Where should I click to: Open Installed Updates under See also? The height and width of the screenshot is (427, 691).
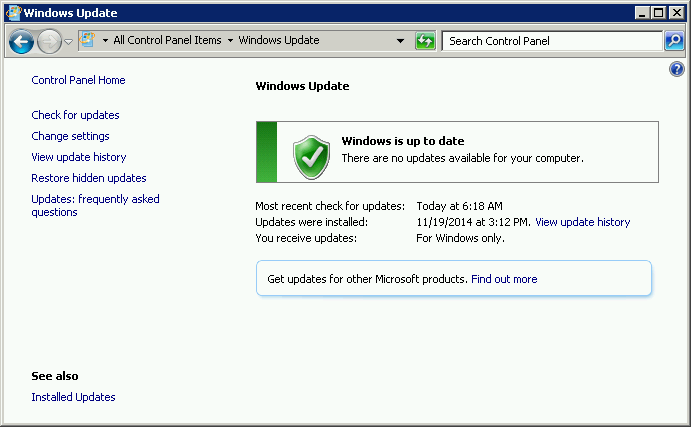click(73, 397)
